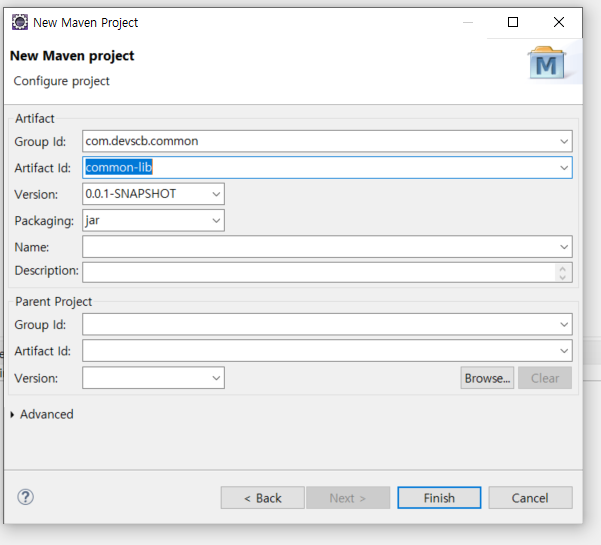Viewport: 601px width, 545px height.
Task: Click the disabled Next > button
Action: tap(348, 498)
